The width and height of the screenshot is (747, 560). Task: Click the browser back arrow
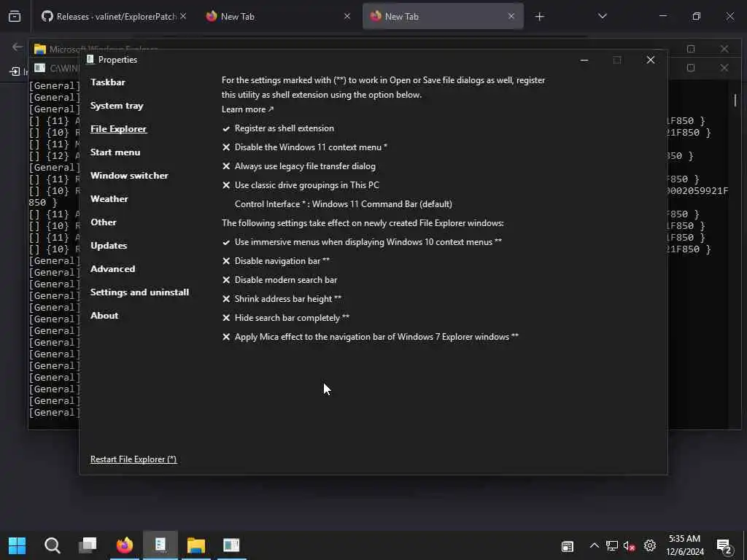coord(18,47)
